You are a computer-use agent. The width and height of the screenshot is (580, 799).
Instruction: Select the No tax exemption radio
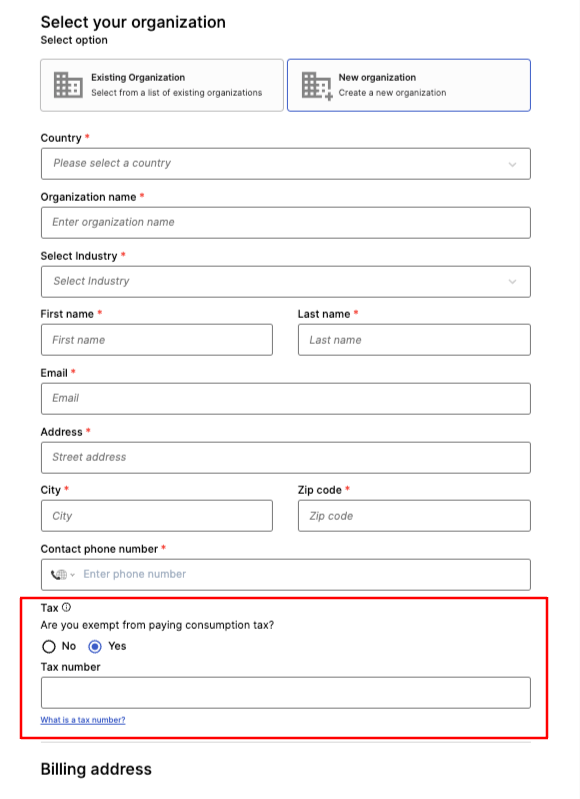(49, 647)
